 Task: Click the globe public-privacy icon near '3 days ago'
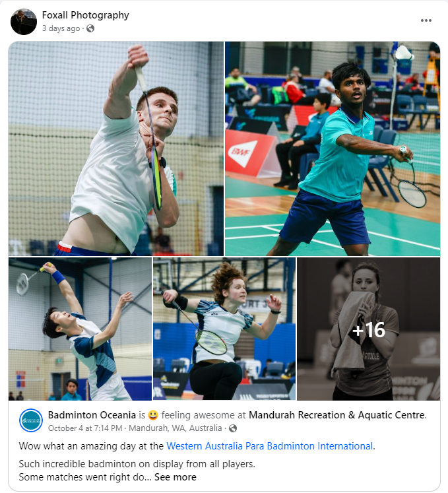90,28
